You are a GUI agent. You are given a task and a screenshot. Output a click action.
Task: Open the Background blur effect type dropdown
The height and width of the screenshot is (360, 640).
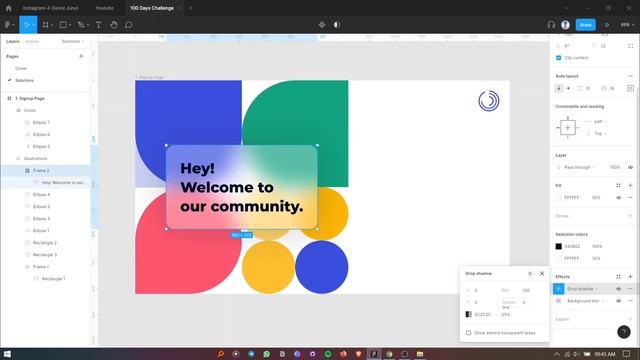[x=586, y=301]
